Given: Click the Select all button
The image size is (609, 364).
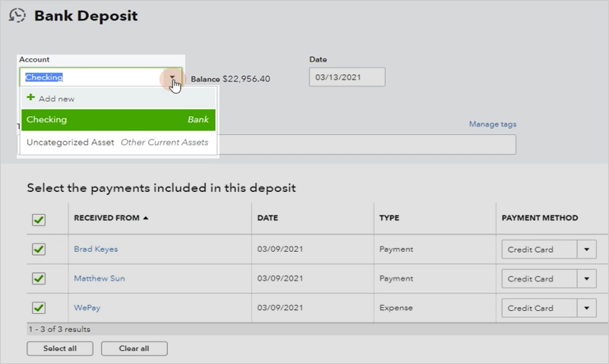Looking at the screenshot, I should click(59, 349).
